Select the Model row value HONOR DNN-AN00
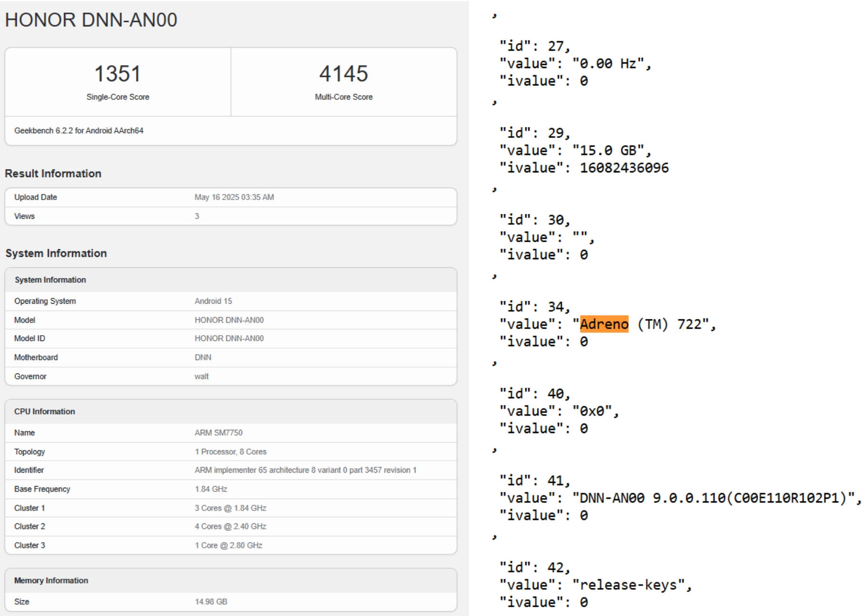This screenshot has width=867, height=616. coord(229,320)
